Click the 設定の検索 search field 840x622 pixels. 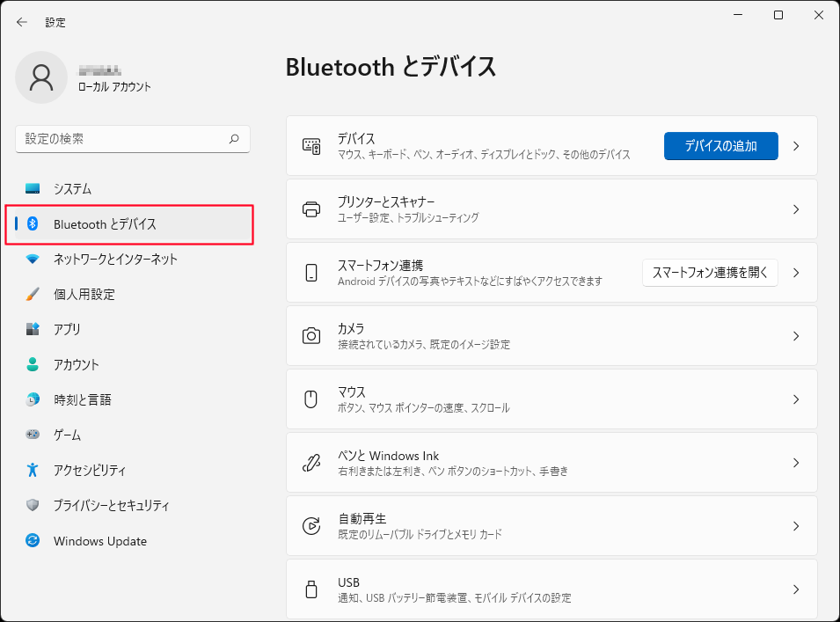pos(132,139)
